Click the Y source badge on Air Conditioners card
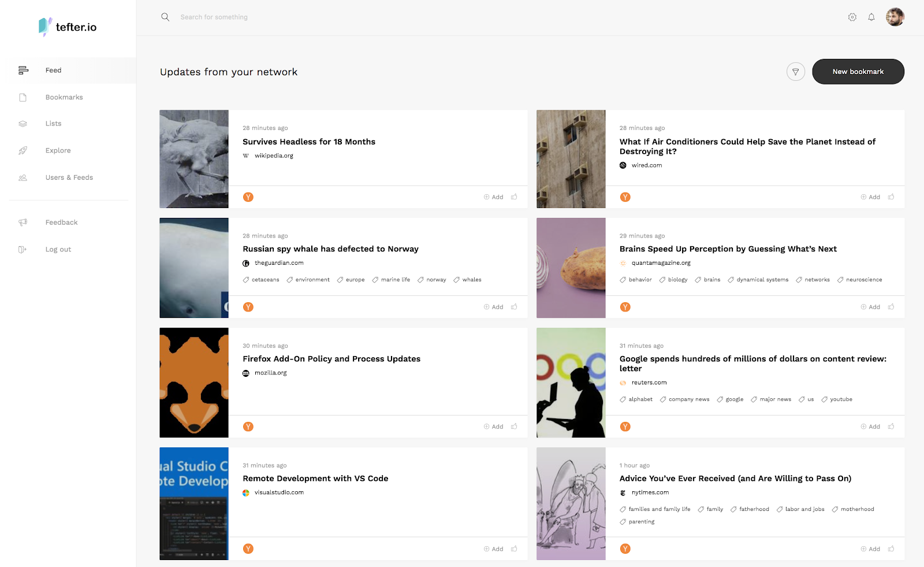The image size is (924, 567). 625,197
